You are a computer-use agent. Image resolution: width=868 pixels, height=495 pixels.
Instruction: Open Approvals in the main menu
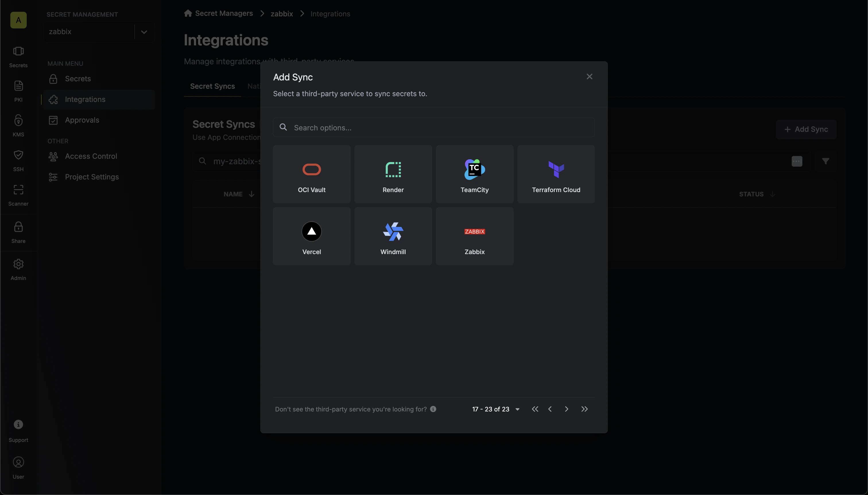pos(99,120)
